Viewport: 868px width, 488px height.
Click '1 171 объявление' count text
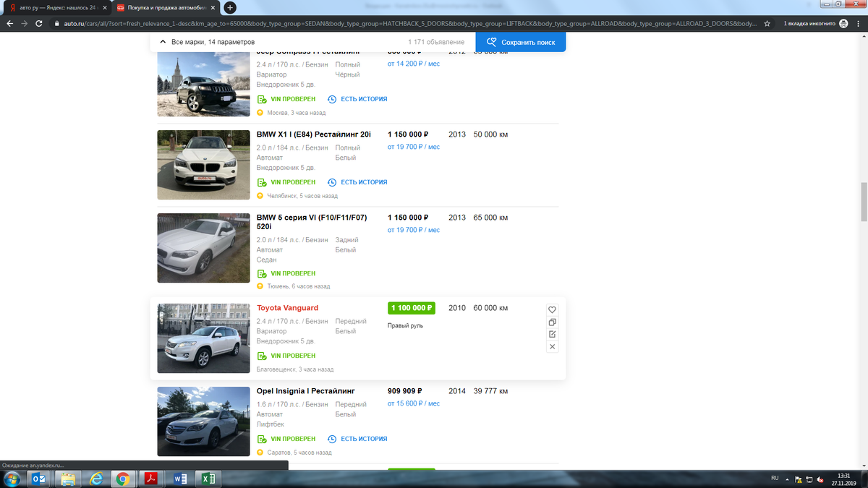pyautogui.click(x=436, y=42)
